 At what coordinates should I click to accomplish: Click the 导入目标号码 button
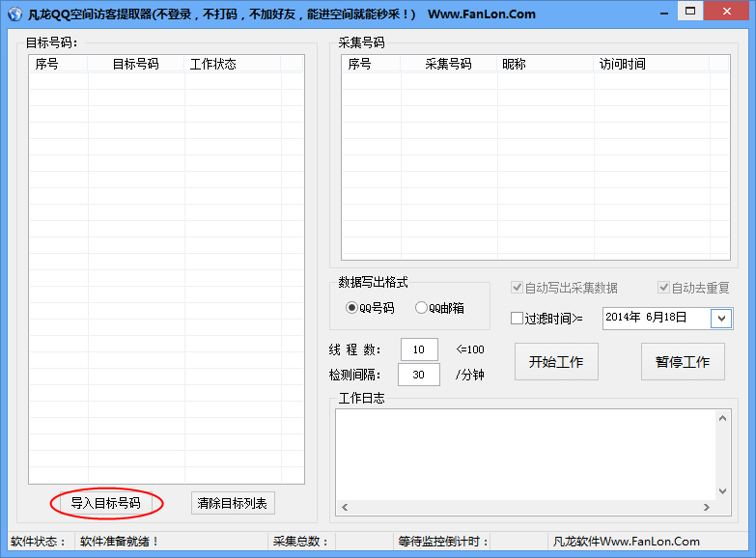pyautogui.click(x=105, y=503)
